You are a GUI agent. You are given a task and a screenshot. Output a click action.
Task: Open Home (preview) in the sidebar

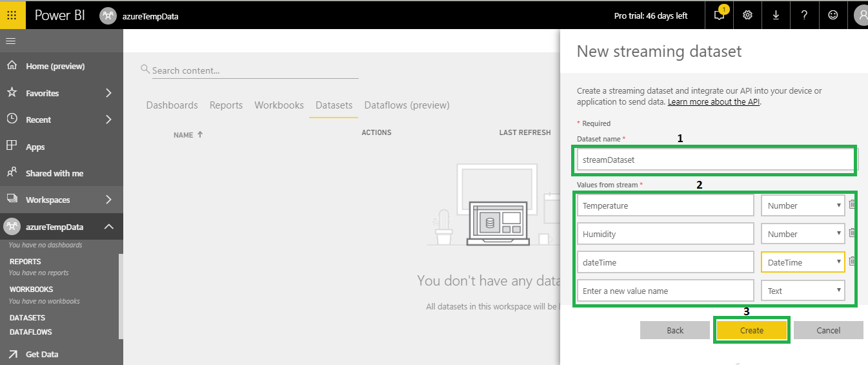(56, 66)
